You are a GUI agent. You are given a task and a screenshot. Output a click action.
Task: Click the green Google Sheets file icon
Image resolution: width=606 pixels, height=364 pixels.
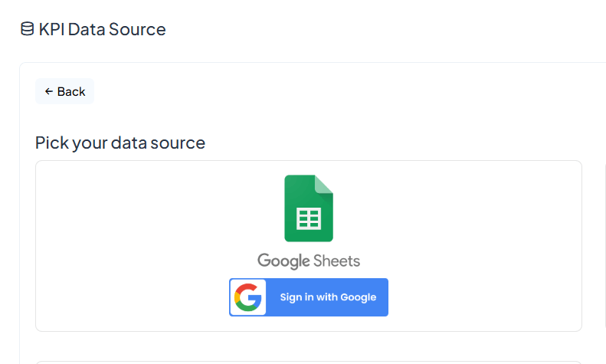pos(309,208)
